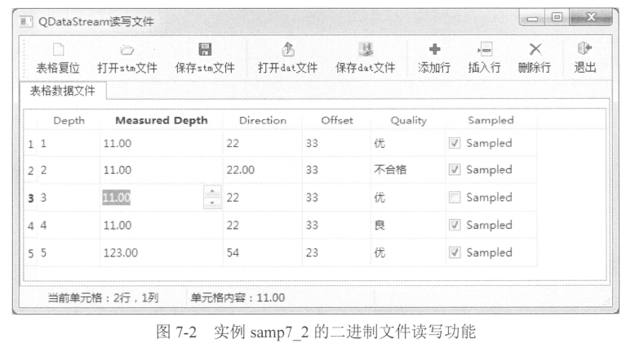Click the QDataStream window title icon
Image resolution: width=644 pixels, height=348 pixels.
[26, 21]
